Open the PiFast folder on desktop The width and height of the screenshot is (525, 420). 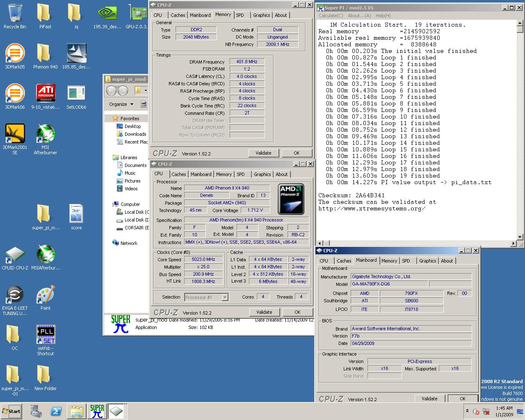(45, 16)
